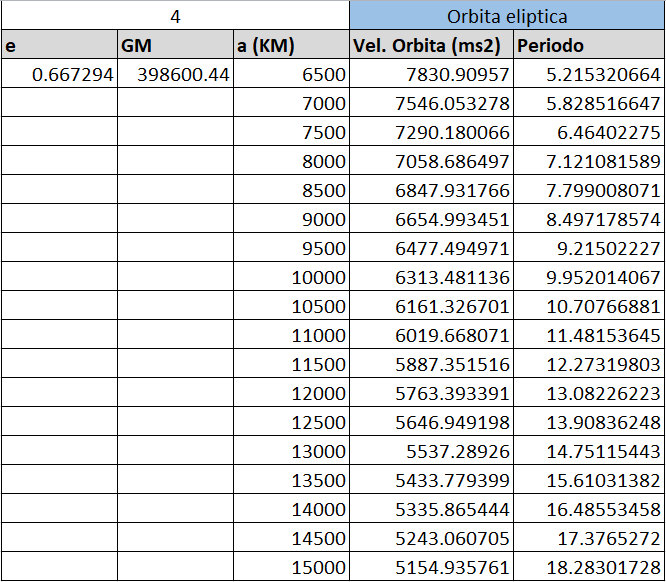This screenshot has width=666, height=582.
Task: Select the Periodo header cell
Action: (589, 44)
